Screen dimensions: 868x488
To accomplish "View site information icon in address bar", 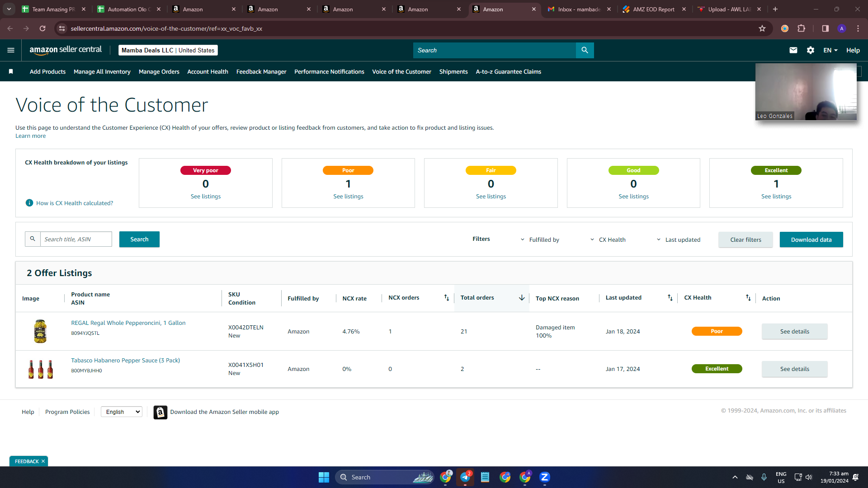I will click(62, 28).
